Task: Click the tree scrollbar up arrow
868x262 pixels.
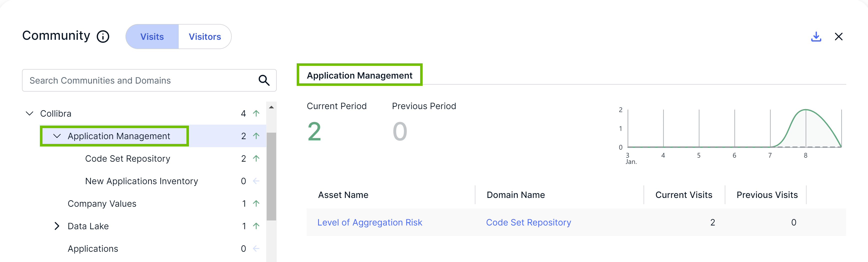Action: point(271,107)
